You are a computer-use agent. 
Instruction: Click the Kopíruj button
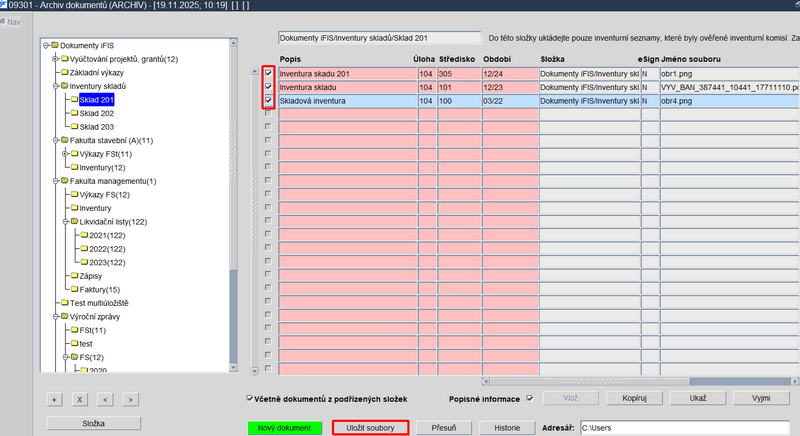(634, 398)
